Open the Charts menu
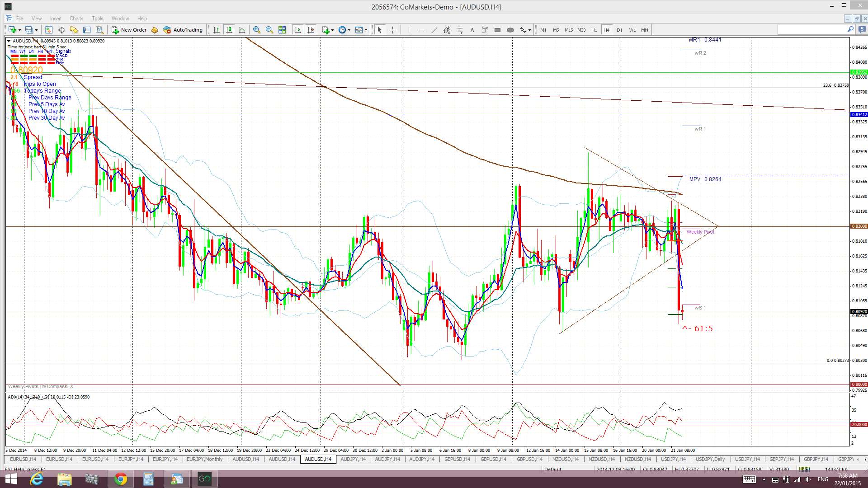 [x=76, y=19]
